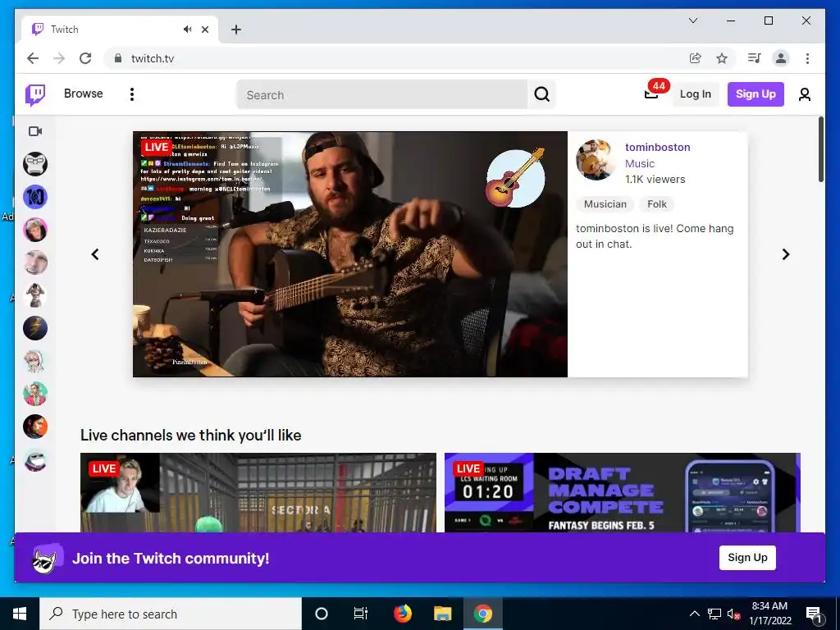
Task: Open the frog-like avatar channel in sidebar
Action: (x=35, y=459)
